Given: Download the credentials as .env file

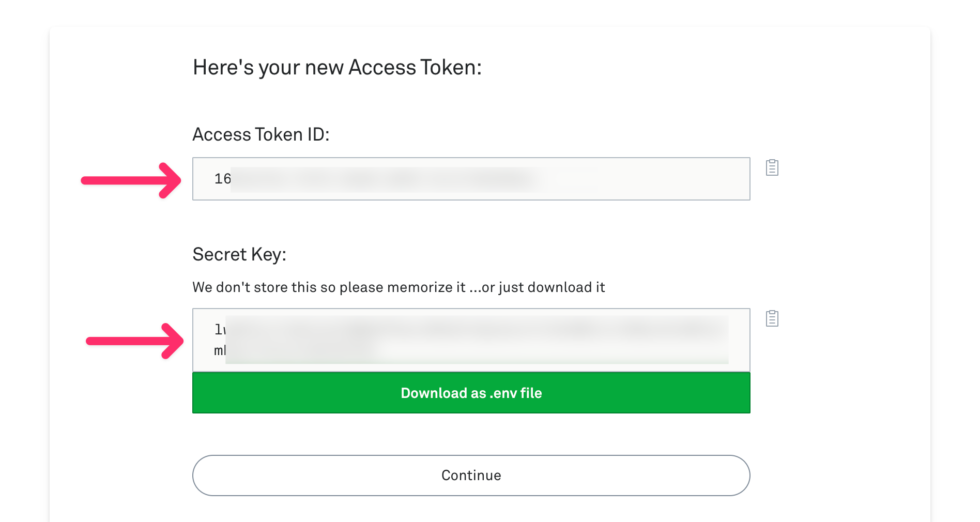Looking at the screenshot, I should pos(471,393).
